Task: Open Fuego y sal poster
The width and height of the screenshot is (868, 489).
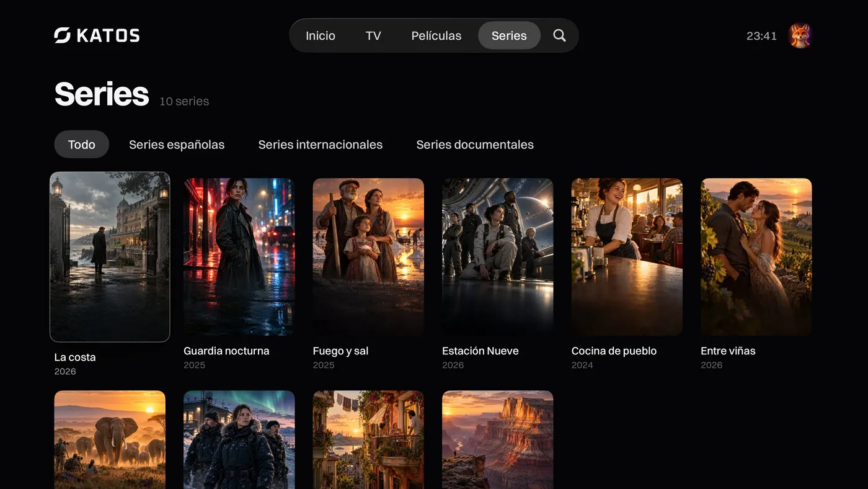Action: (x=368, y=257)
